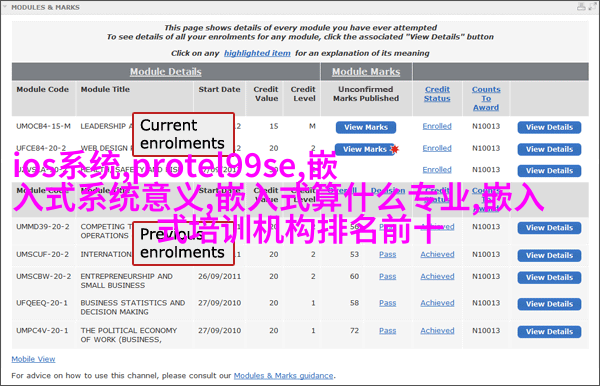This screenshot has height=386, width=600.
Task: Click the Start Date column header
Action: tap(219, 89)
